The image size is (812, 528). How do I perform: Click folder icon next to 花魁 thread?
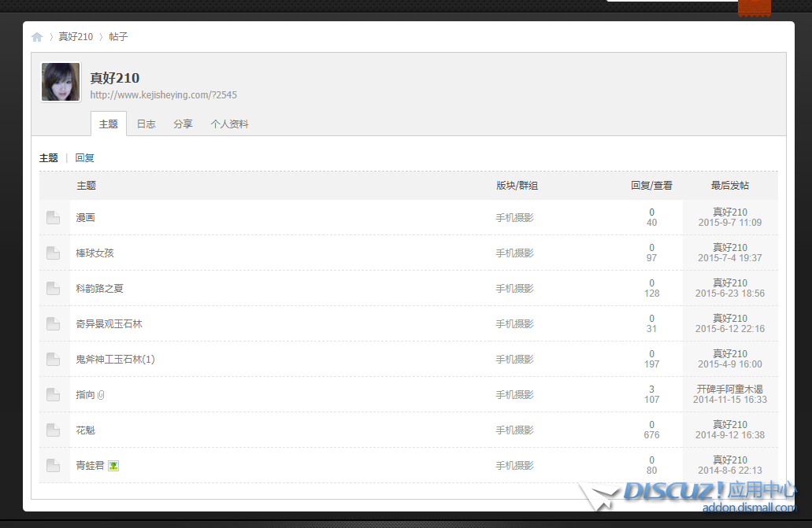coord(53,430)
